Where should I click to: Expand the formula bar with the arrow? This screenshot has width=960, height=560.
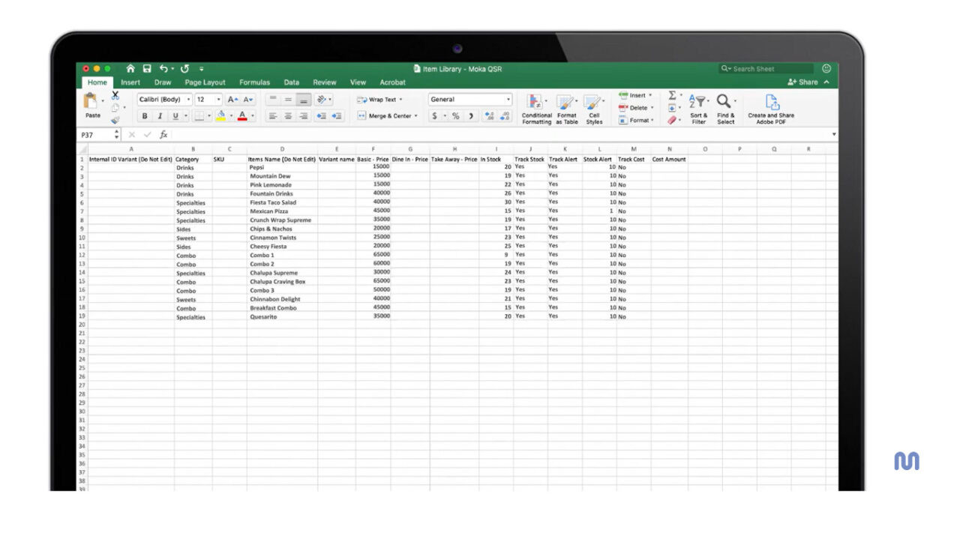click(x=834, y=135)
